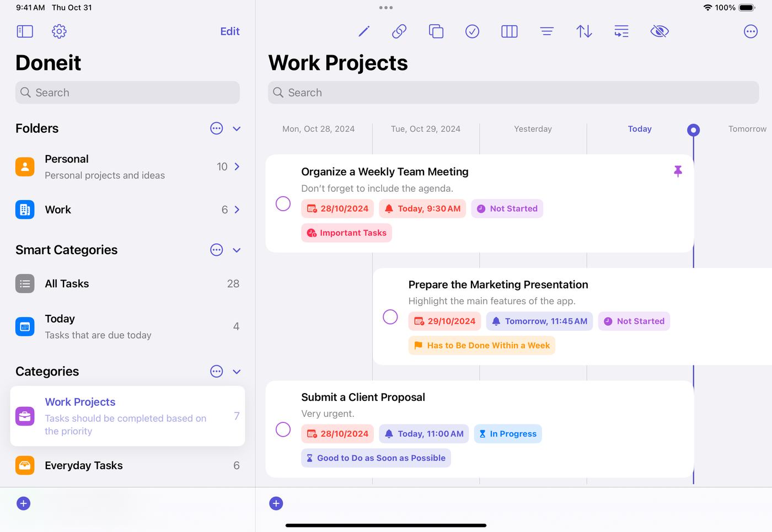Click the Today smart category calendar icon
Screen dimensions: 772x532
[25, 327]
